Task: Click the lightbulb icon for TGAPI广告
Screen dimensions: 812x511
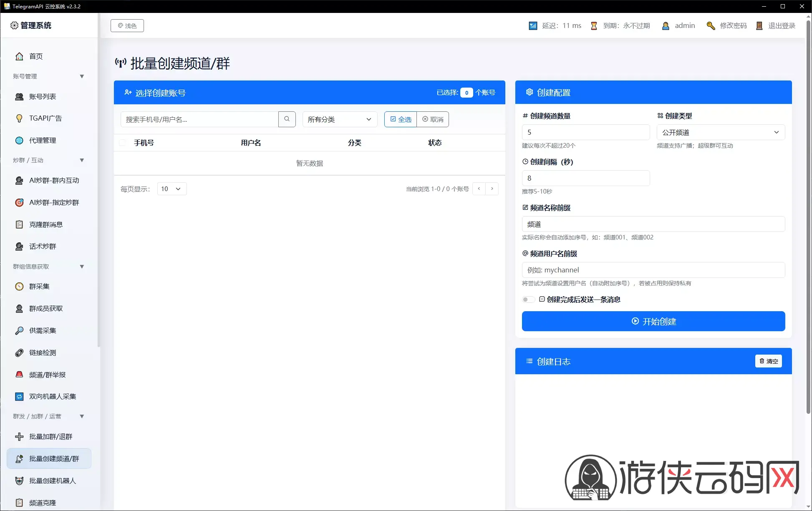Action: 19,118
